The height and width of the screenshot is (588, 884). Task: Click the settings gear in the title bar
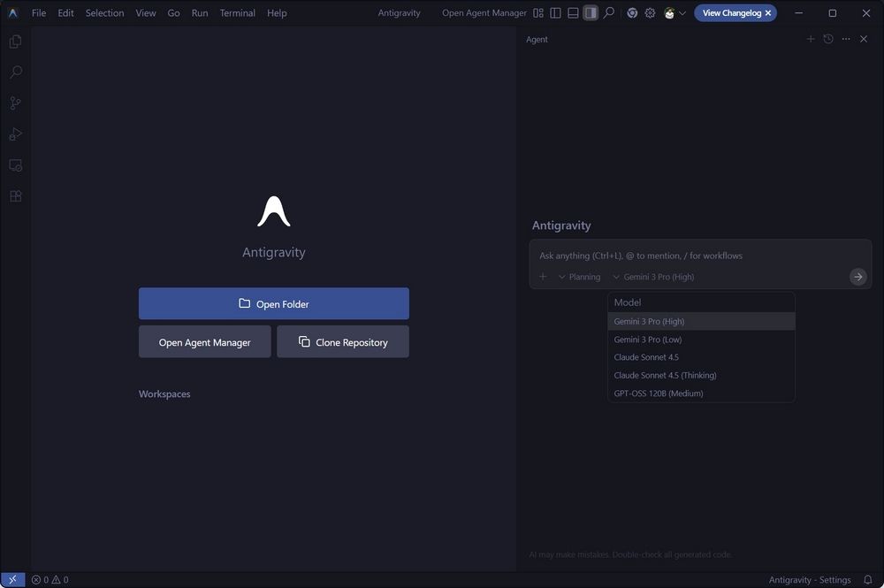pyautogui.click(x=650, y=13)
